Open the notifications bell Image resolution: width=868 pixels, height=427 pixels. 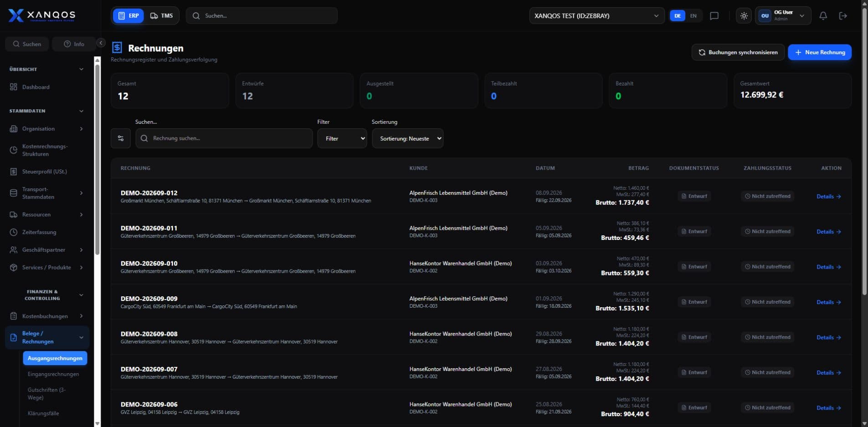tap(823, 16)
